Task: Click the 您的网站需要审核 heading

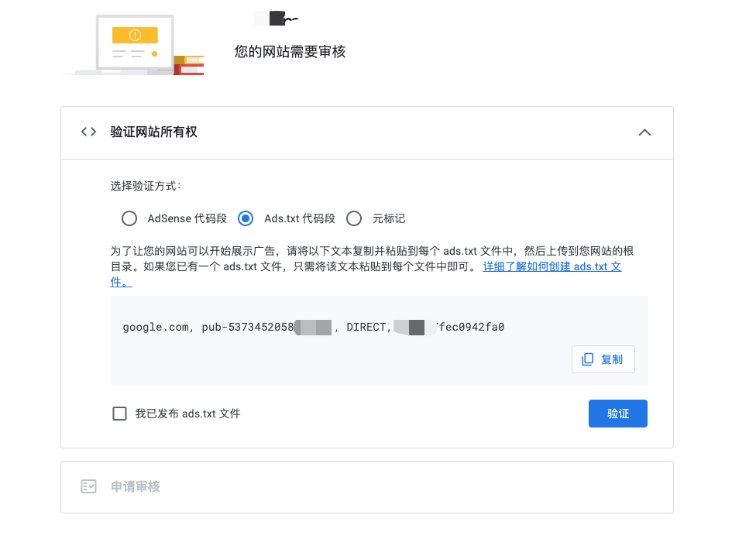Action: [x=289, y=52]
